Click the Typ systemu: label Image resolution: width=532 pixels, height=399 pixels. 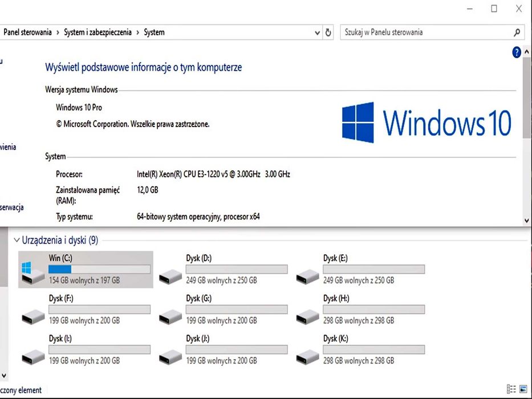coord(74,217)
